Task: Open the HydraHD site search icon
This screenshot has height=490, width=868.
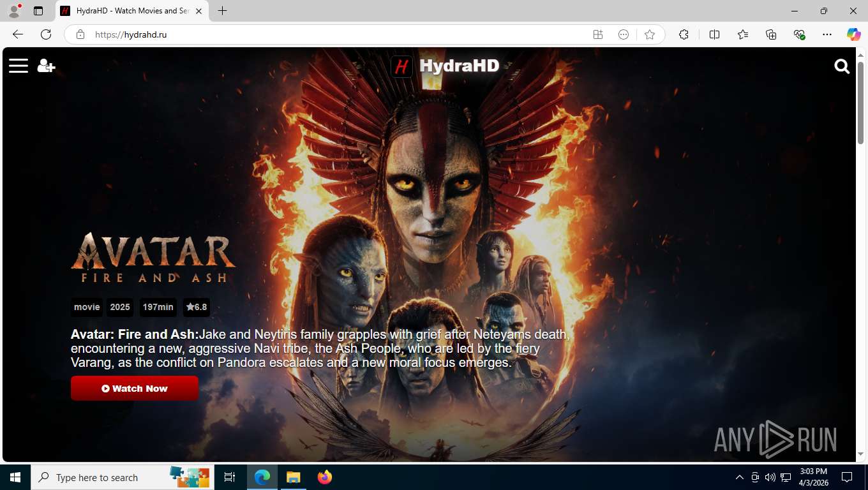Action: point(842,66)
